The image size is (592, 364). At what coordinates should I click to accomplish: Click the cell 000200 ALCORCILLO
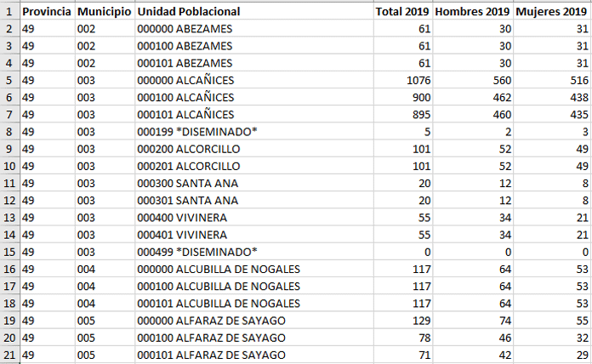[254, 149]
